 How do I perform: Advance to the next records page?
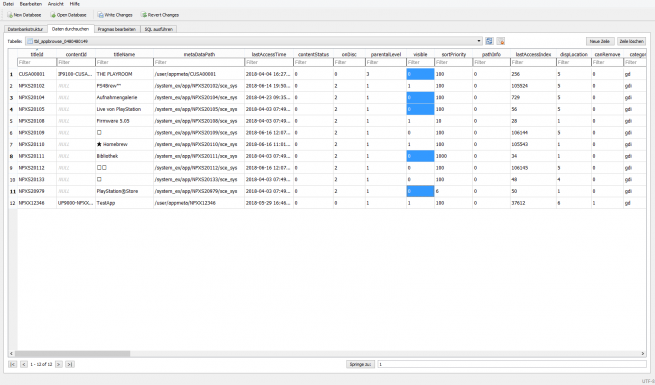(58, 365)
